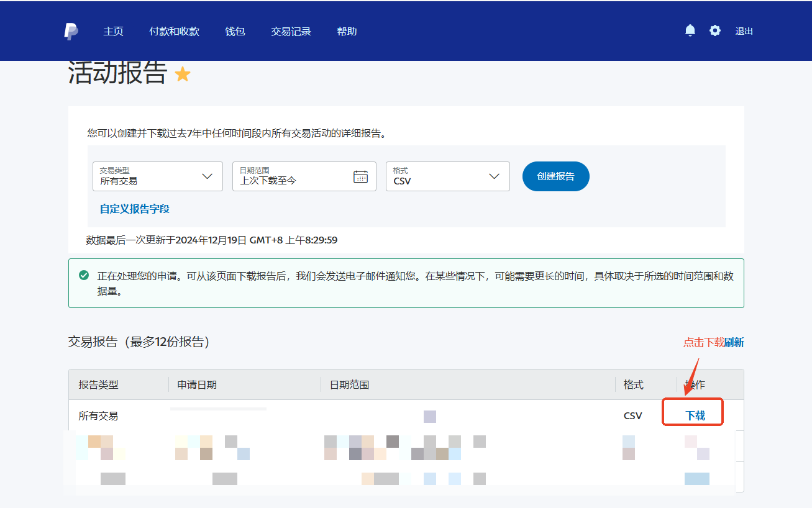
Task: Open the 付款和收款 menu
Action: pos(174,31)
